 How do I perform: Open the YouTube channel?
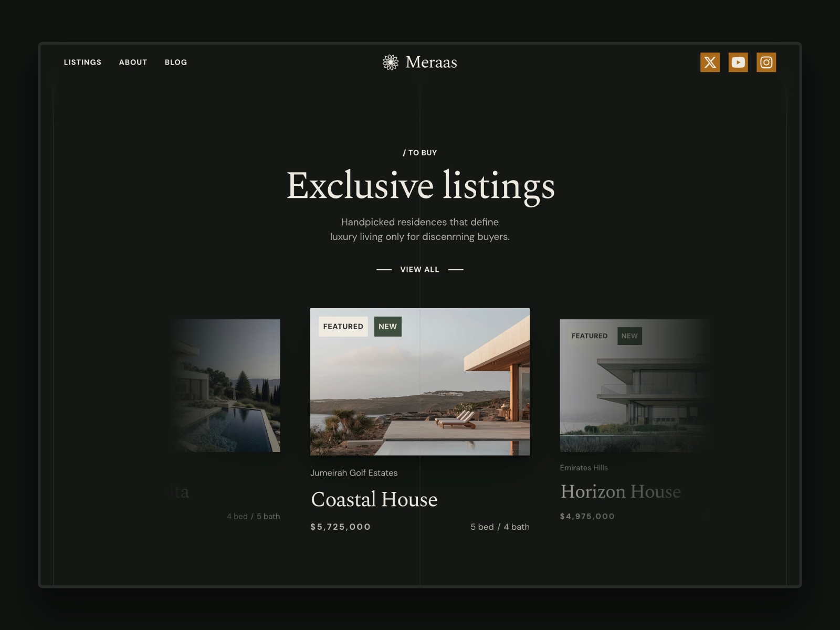tap(738, 62)
